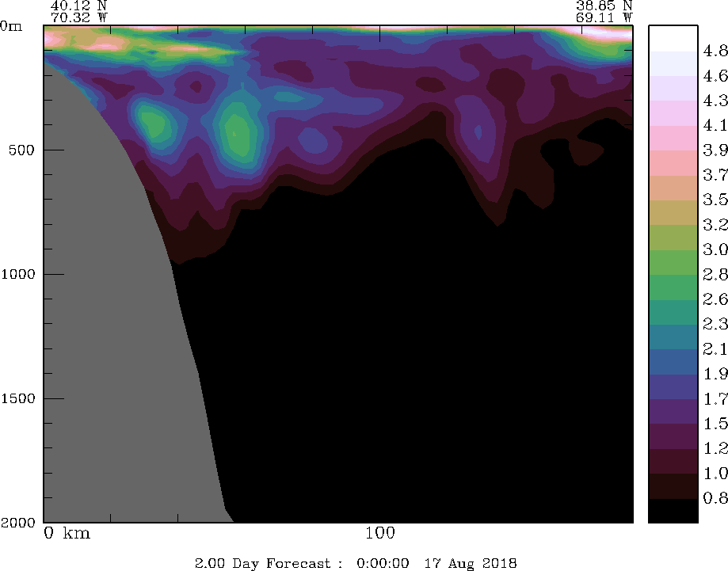Click the 40.12 N latitude label
The image size is (728, 571).
(78, 6)
